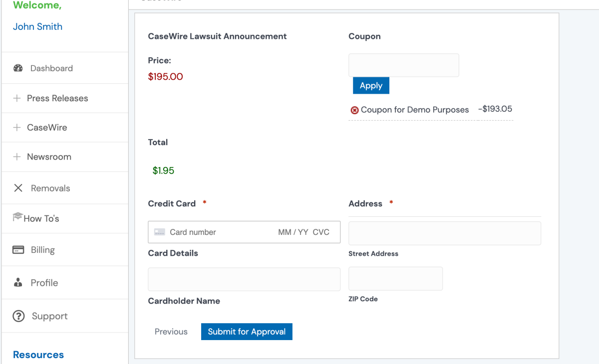Submit the announcement for approval

247,331
